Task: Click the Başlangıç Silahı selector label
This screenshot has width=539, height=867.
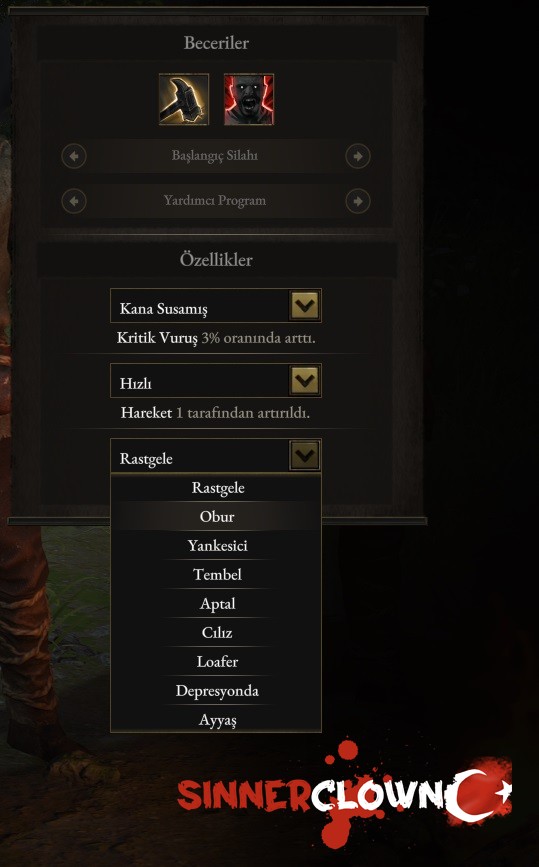Action: 215,156
